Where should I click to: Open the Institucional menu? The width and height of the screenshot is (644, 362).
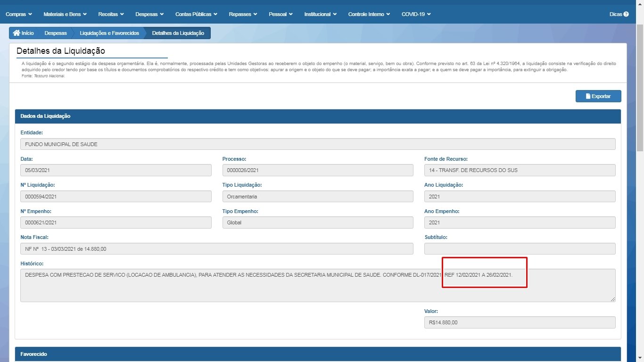pos(320,14)
